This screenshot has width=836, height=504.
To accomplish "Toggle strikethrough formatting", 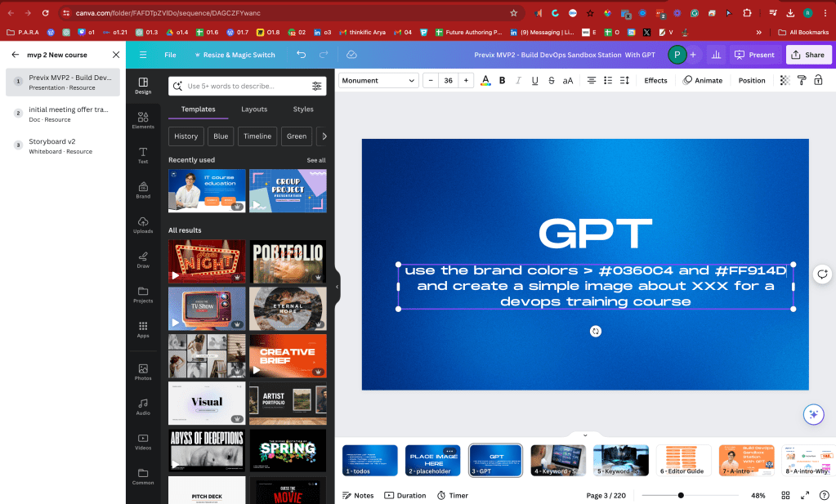I will (x=552, y=80).
